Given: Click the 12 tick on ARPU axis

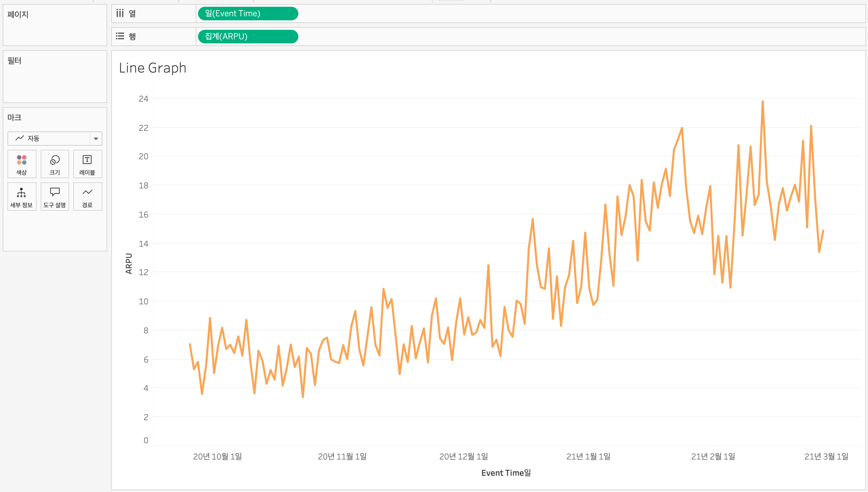Looking at the screenshot, I should pos(143,272).
